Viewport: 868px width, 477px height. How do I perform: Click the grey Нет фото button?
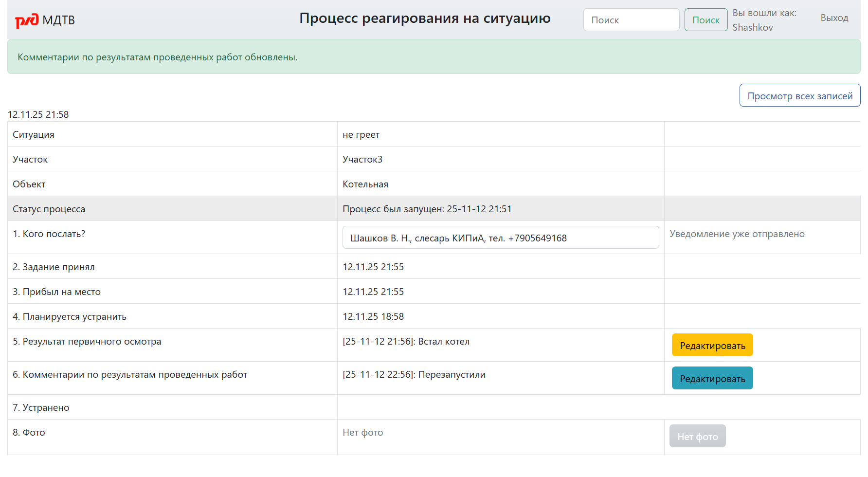[x=697, y=436]
